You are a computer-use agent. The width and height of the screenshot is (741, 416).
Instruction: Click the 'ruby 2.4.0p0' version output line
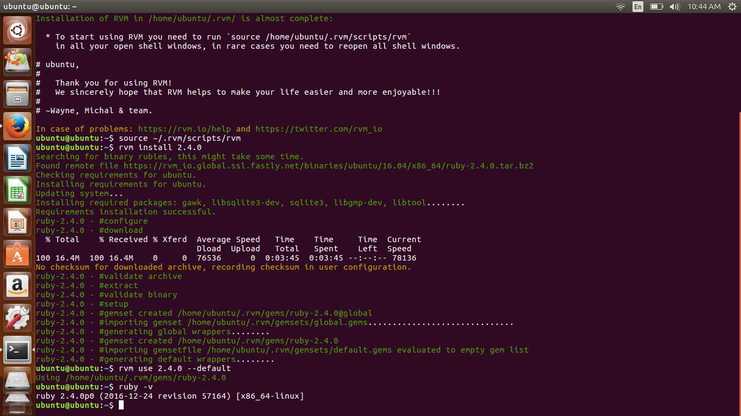pyautogui.click(x=170, y=396)
